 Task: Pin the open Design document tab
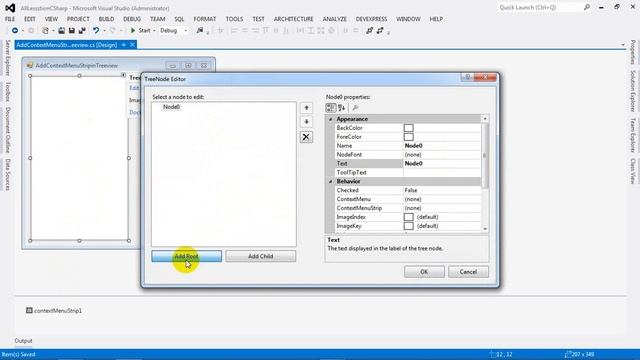(124, 45)
